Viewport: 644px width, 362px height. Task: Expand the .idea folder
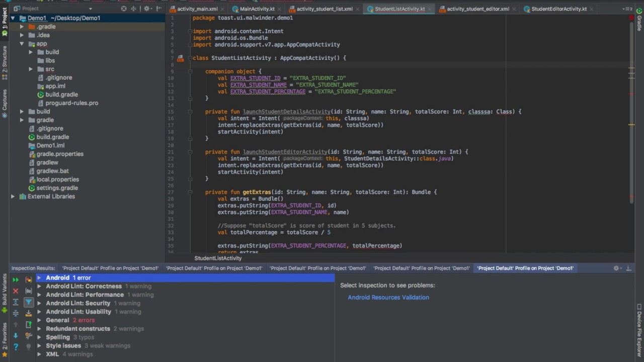[x=22, y=35]
